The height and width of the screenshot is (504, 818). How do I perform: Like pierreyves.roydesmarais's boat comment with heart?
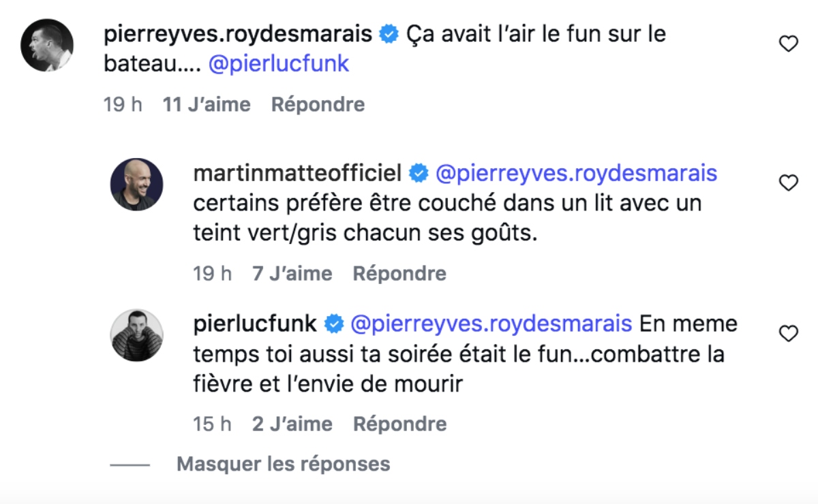[788, 44]
